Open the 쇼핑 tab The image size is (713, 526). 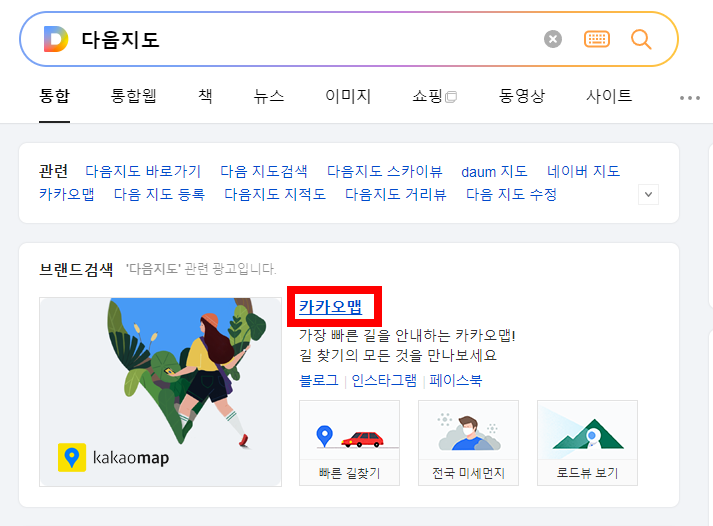[434, 96]
